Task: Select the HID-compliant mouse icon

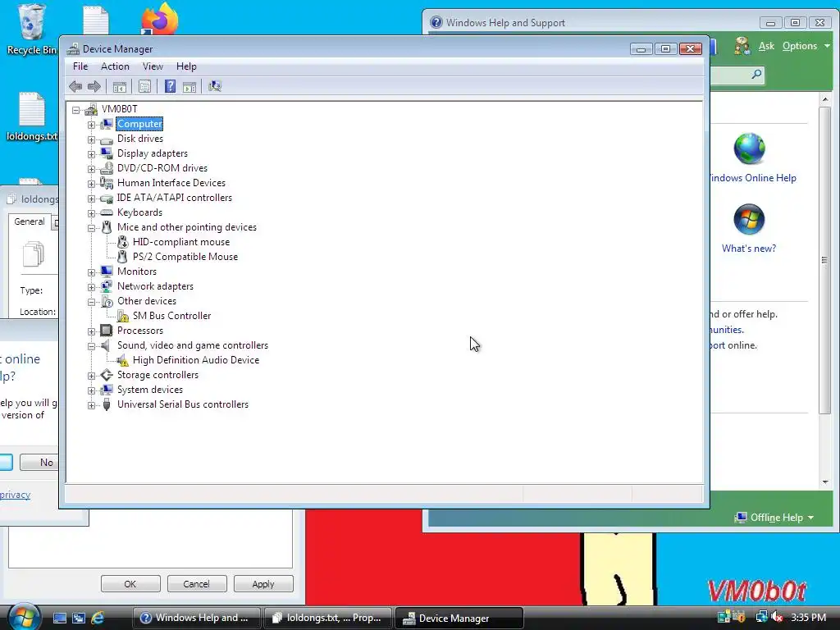Action: [x=123, y=242]
